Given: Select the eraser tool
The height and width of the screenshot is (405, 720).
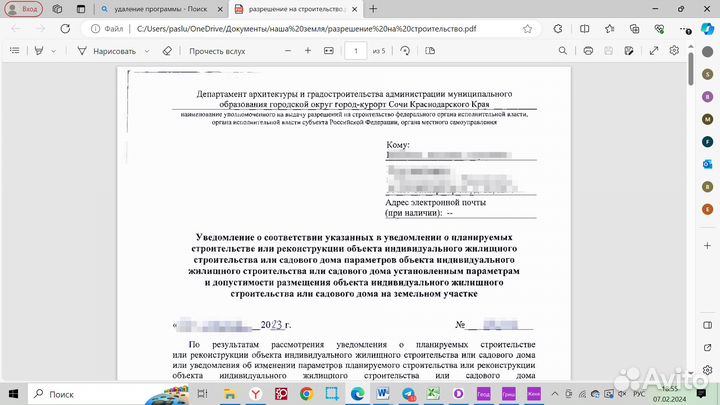Looking at the screenshot, I should pyautogui.click(x=167, y=51).
